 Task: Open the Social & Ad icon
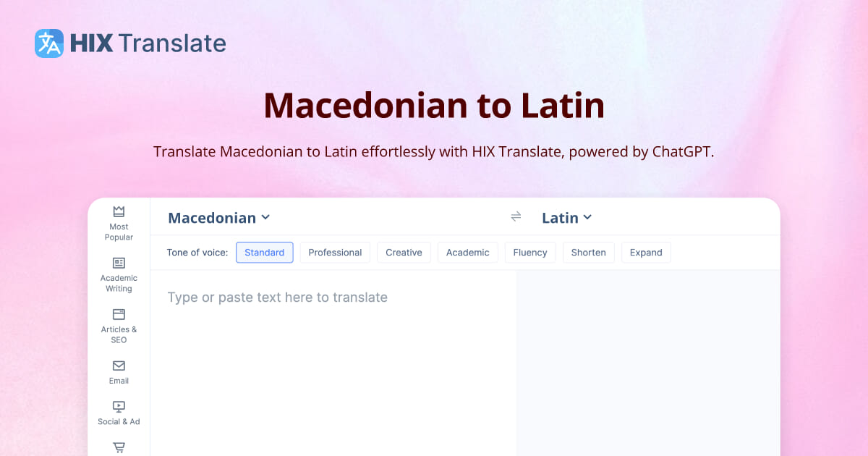point(118,408)
